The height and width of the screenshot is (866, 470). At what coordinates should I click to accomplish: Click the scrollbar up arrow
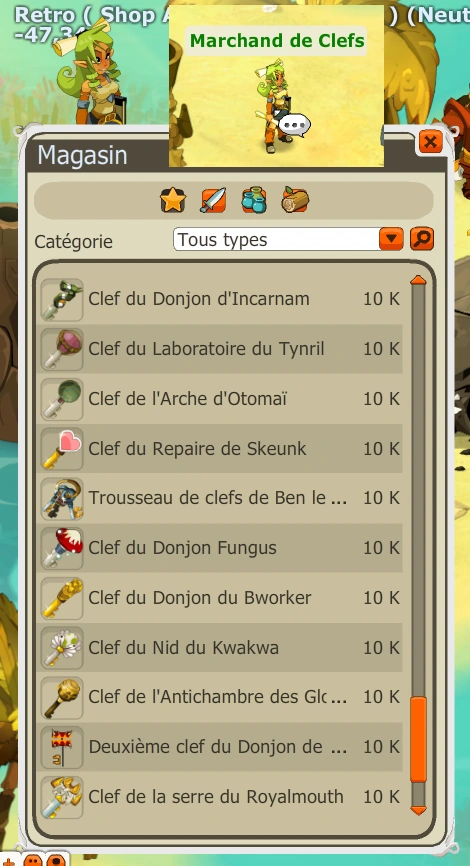[x=419, y=280]
